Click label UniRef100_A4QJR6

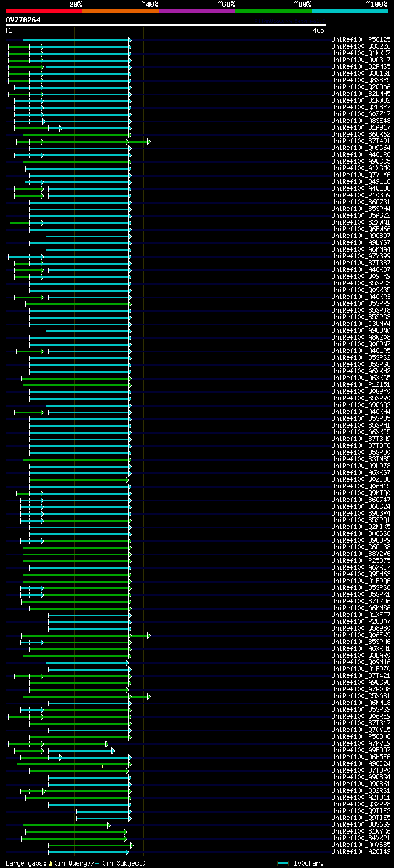(361, 155)
